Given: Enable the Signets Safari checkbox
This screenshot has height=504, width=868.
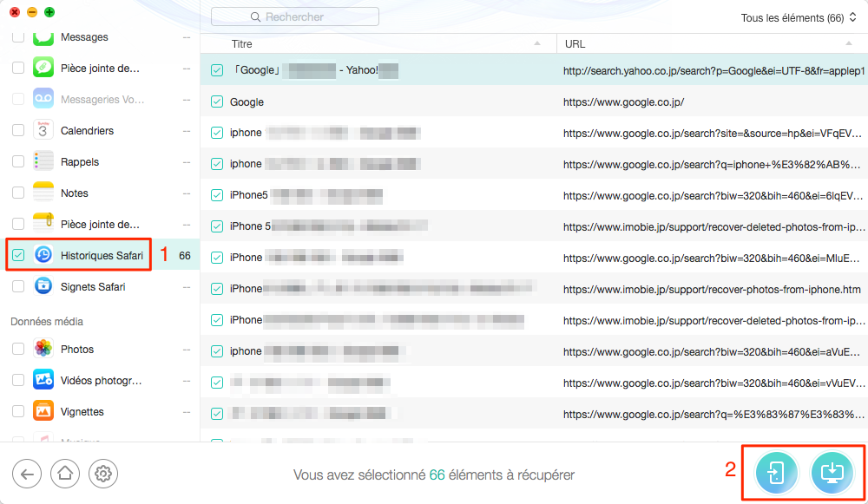Looking at the screenshot, I should click(x=18, y=286).
